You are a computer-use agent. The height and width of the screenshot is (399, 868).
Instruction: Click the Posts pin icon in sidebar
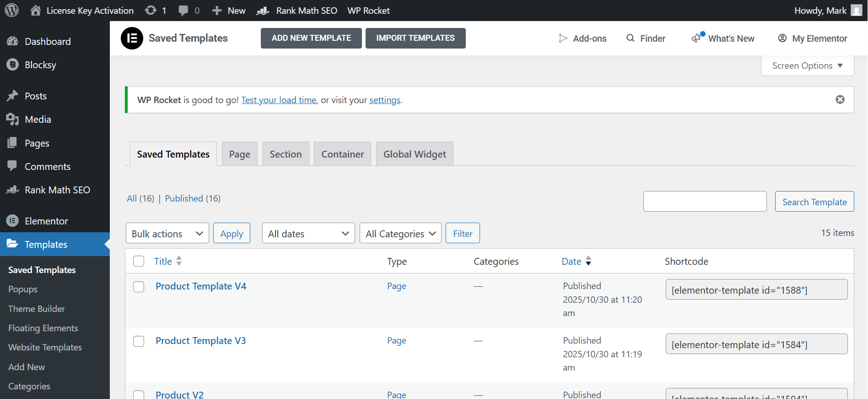tap(12, 96)
